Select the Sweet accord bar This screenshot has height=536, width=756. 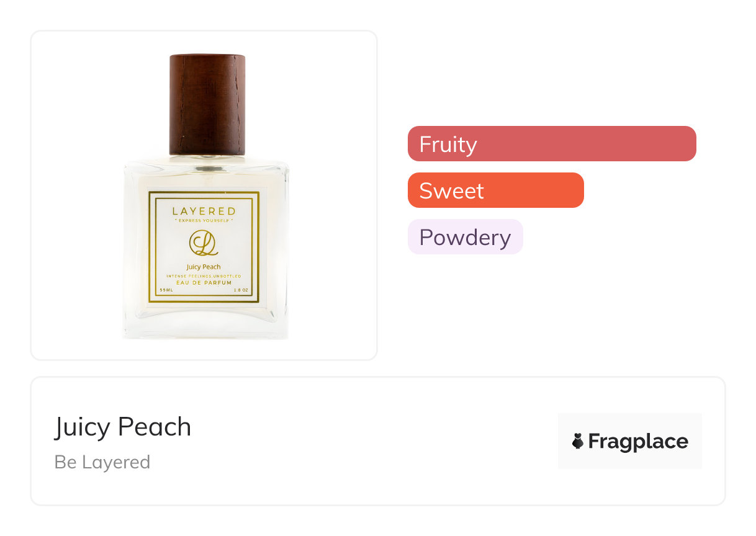(495, 190)
